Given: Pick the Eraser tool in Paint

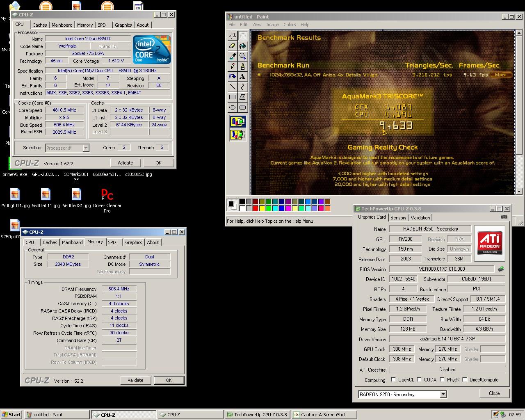Looking at the screenshot, I should [233, 46].
